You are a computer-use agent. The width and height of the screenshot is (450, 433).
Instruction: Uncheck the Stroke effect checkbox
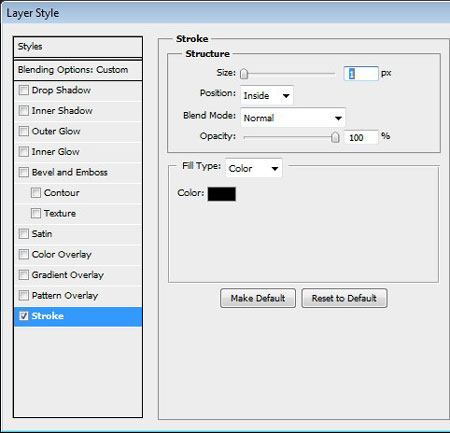tap(24, 316)
